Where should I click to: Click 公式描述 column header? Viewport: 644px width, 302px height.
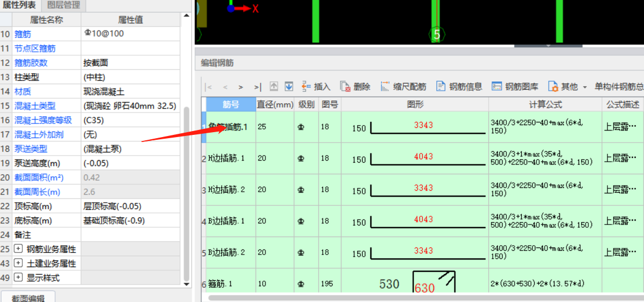(623, 104)
